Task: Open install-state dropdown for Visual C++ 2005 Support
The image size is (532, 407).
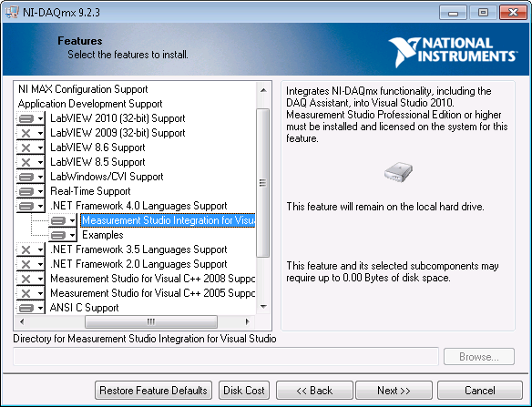Action: 30,294
